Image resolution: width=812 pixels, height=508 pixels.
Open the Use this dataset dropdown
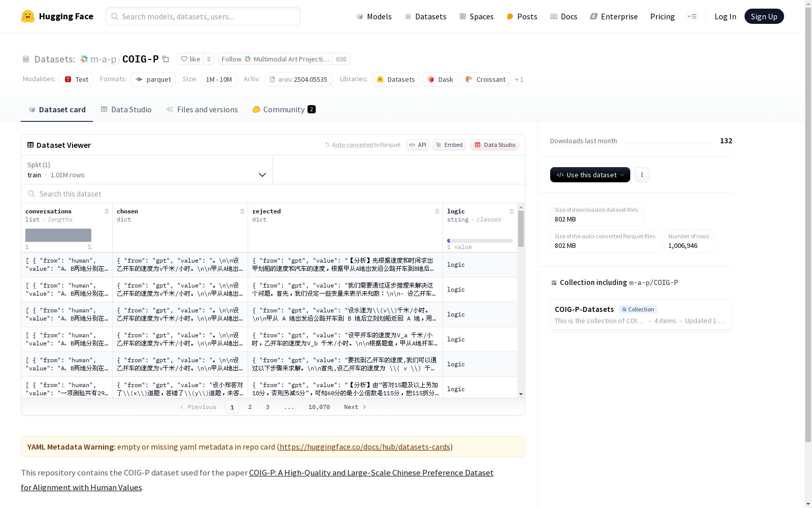pos(590,175)
